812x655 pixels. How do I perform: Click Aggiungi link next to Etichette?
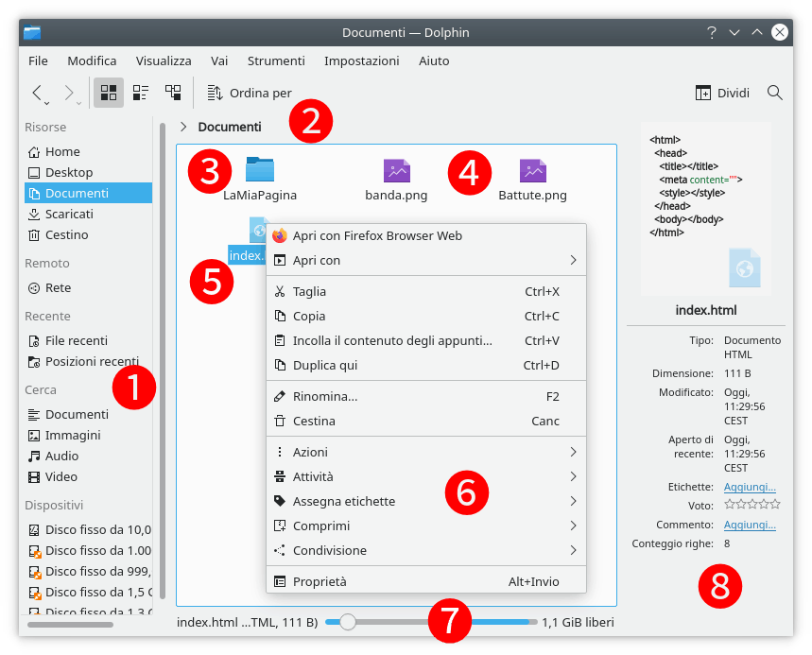(750, 486)
